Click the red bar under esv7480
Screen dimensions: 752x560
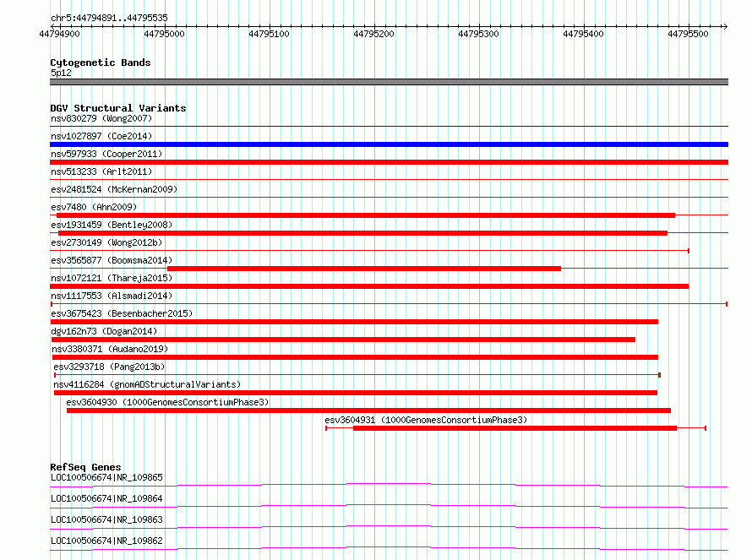[366, 215]
